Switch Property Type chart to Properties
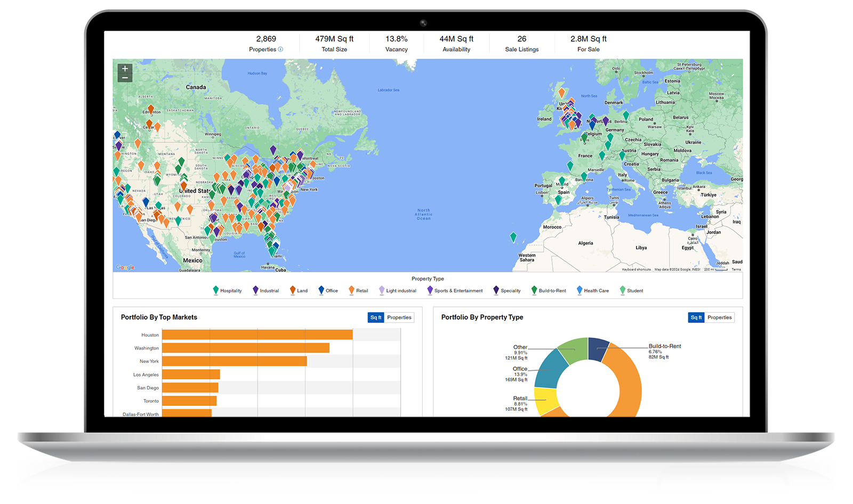Screen dimensions: 853x504 [x=719, y=318]
